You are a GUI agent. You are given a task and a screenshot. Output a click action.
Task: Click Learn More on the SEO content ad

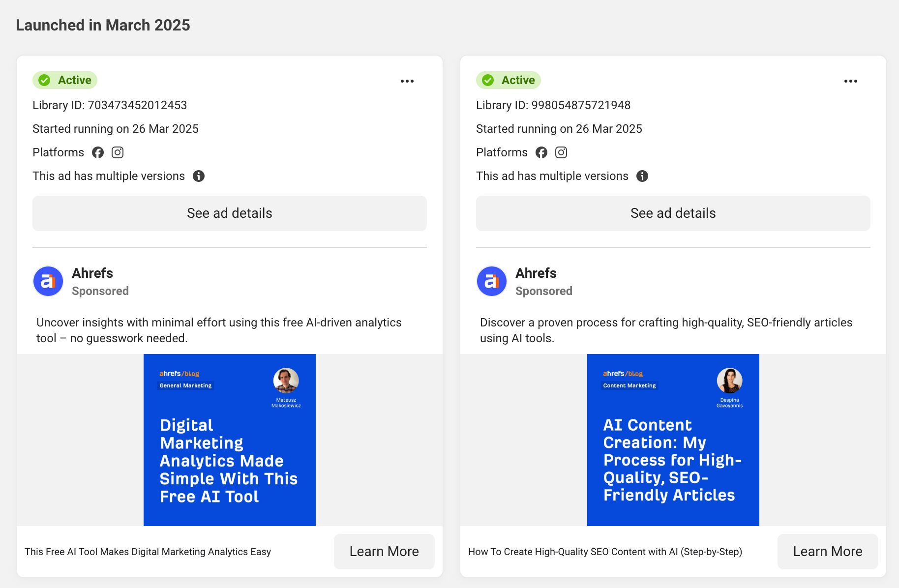827,552
